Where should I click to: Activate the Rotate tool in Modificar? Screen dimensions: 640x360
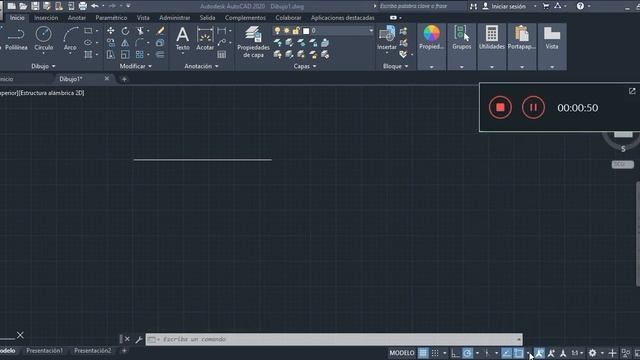point(125,31)
